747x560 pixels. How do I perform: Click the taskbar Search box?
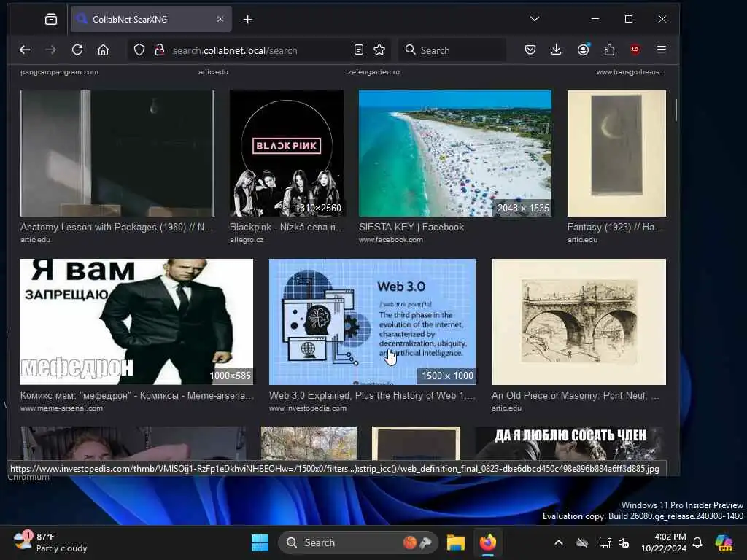357,542
